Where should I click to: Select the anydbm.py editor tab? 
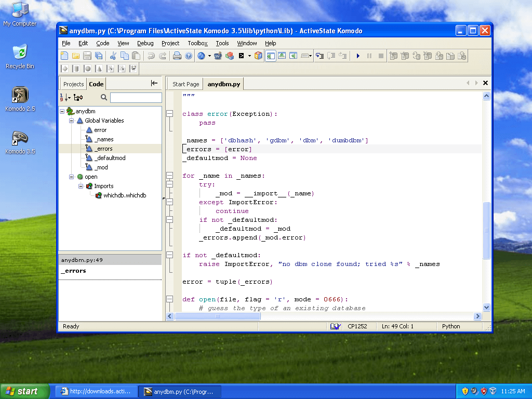point(223,84)
